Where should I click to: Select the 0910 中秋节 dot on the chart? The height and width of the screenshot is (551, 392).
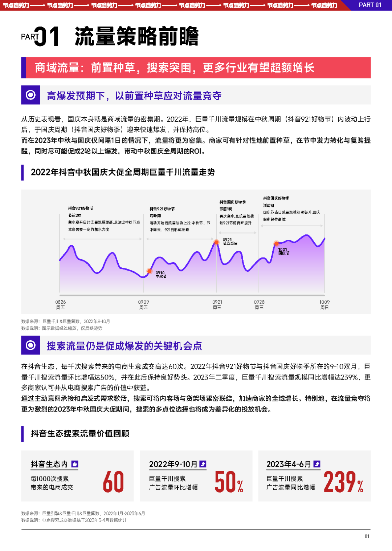tap(149, 271)
